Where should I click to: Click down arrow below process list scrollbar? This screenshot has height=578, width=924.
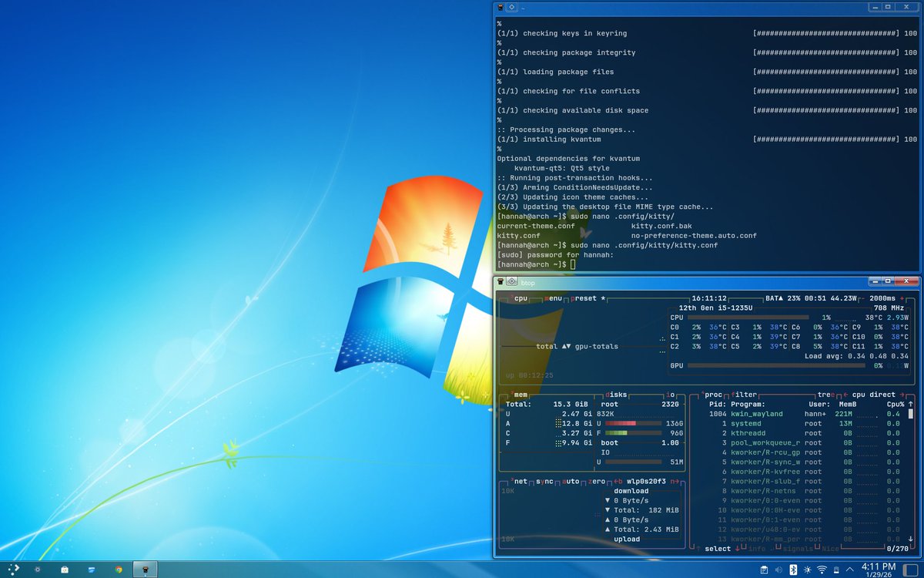click(911, 539)
